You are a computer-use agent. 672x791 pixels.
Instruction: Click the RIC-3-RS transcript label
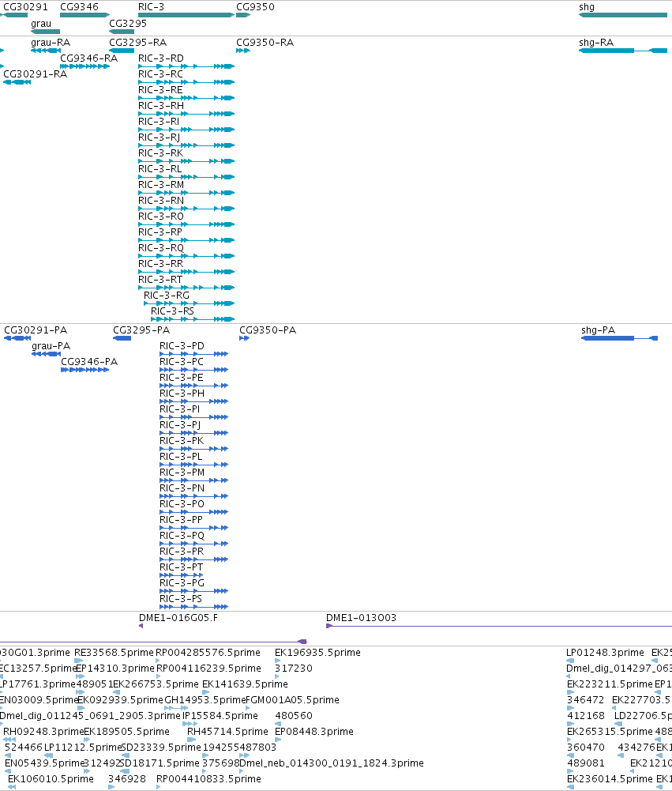pyautogui.click(x=173, y=311)
